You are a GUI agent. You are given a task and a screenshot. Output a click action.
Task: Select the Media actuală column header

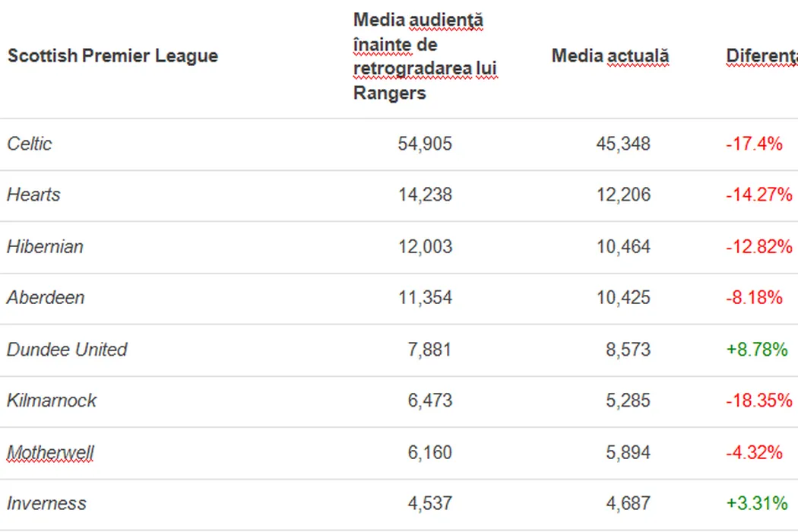pyautogui.click(x=610, y=56)
